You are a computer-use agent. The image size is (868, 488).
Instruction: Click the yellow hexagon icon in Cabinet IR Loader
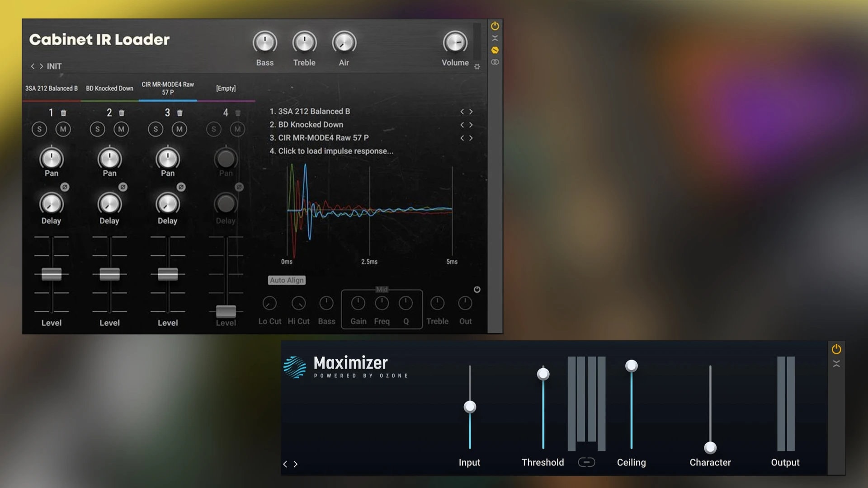[x=495, y=50]
